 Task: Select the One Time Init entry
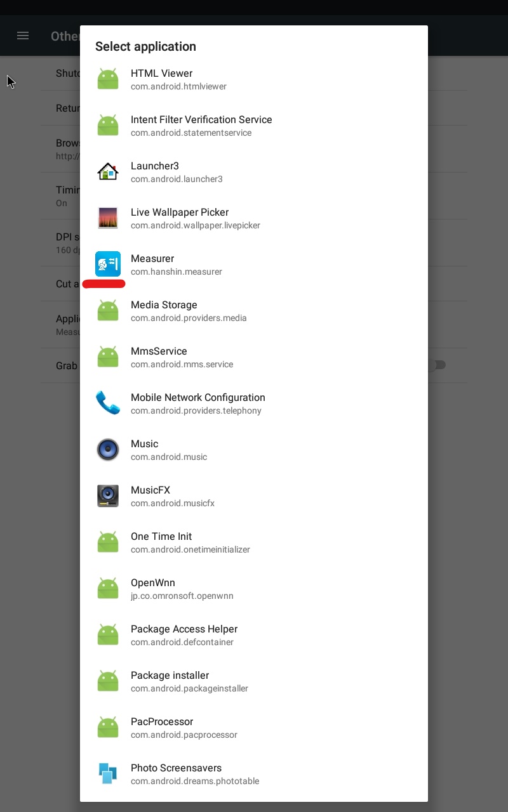pos(254,542)
